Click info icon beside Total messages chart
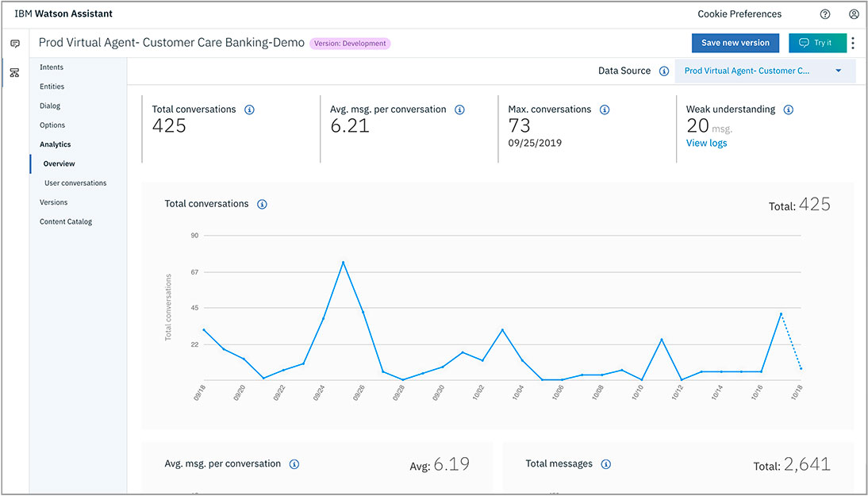The image size is (868, 496). pos(606,464)
